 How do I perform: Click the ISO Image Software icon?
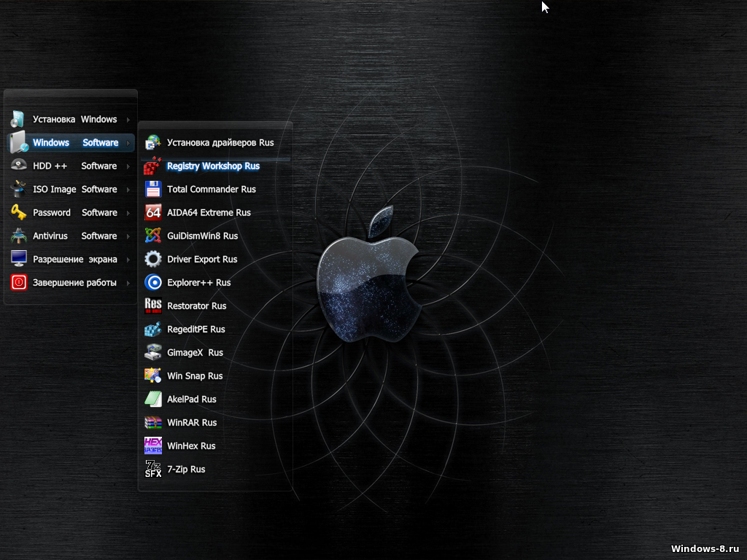coord(18,189)
